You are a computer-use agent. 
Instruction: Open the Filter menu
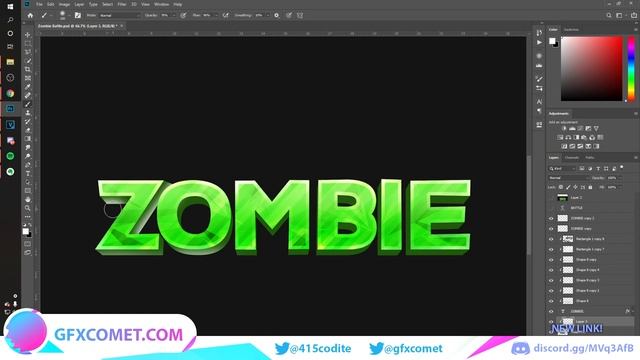(122, 4)
